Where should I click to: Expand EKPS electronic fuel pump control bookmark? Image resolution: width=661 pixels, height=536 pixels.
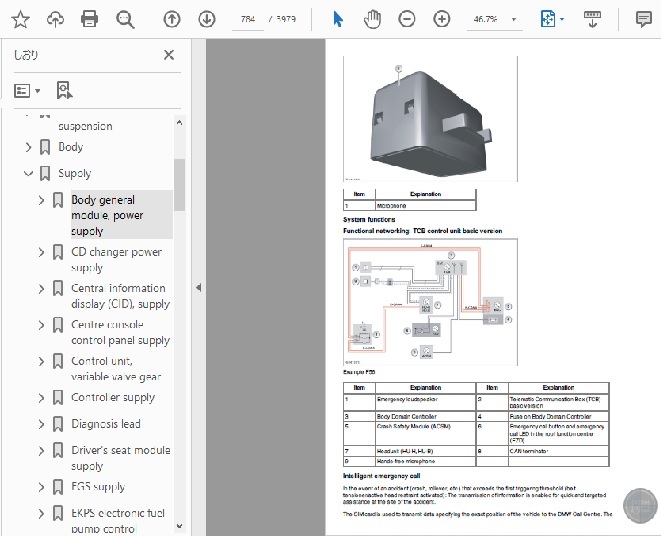coord(41,514)
